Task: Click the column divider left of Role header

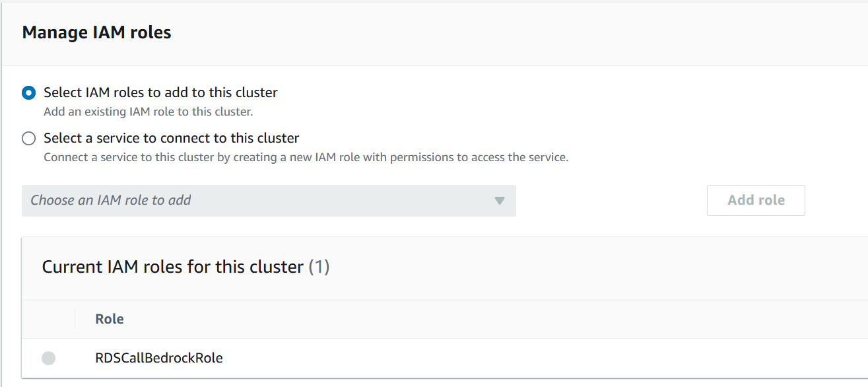Action: [x=75, y=319]
